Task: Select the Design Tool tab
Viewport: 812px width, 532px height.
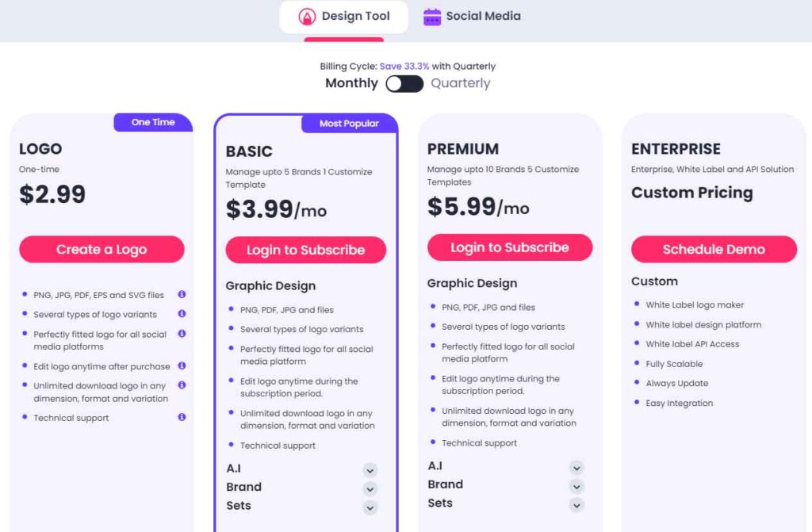Action: (x=343, y=16)
